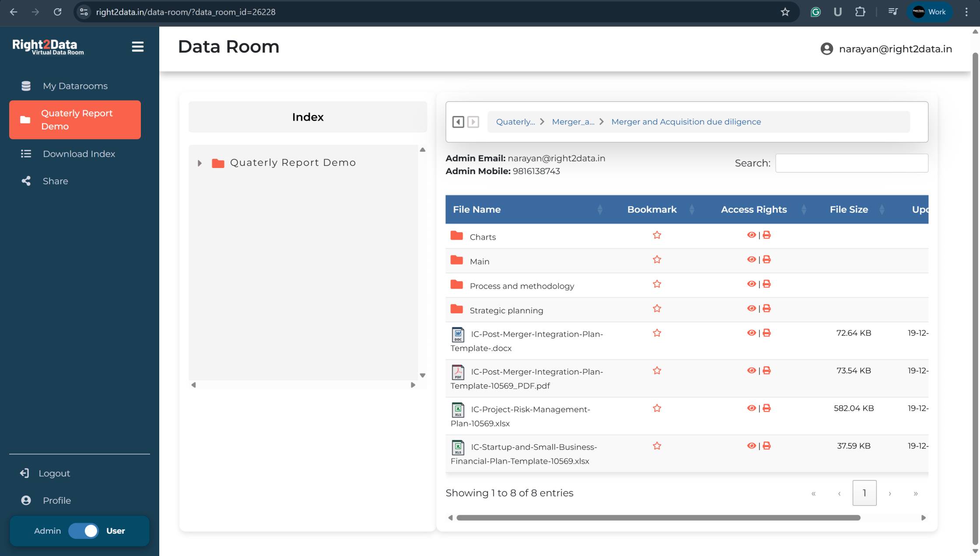Click the Merger_a... breadcrumb link
Viewport: 980px width, 556px height.
pyautogui.click(x=573, y=122)
